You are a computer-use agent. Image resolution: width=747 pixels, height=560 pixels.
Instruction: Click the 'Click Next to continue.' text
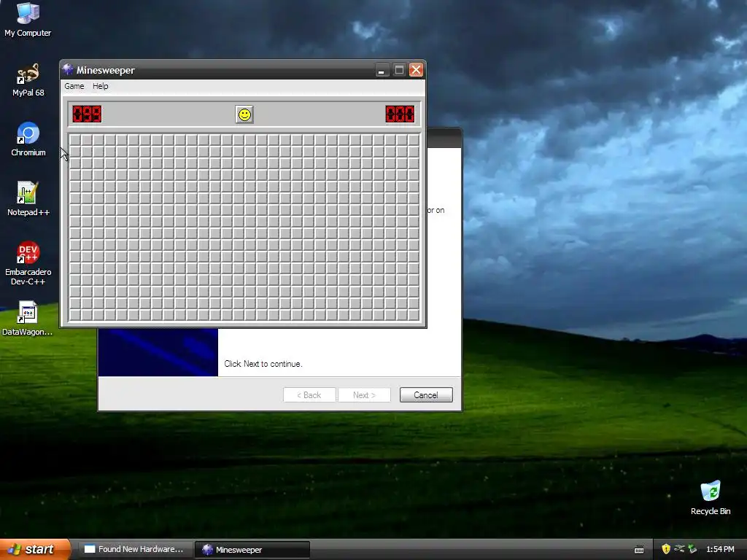click(x=263, y=364)
